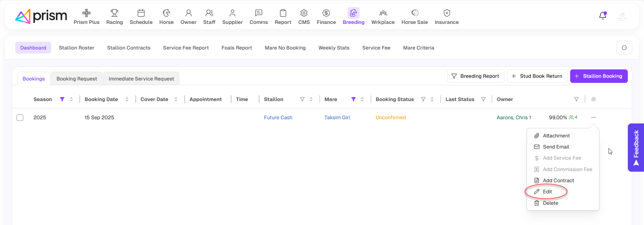Click the Season column filter icon
Viewport: 644px width, 225px height.
coord(62,99)
